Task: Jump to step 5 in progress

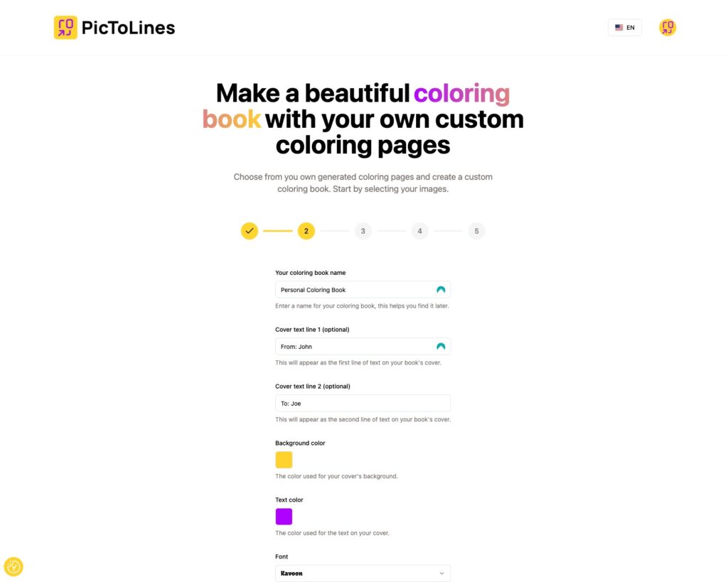Action: (476, 231)
